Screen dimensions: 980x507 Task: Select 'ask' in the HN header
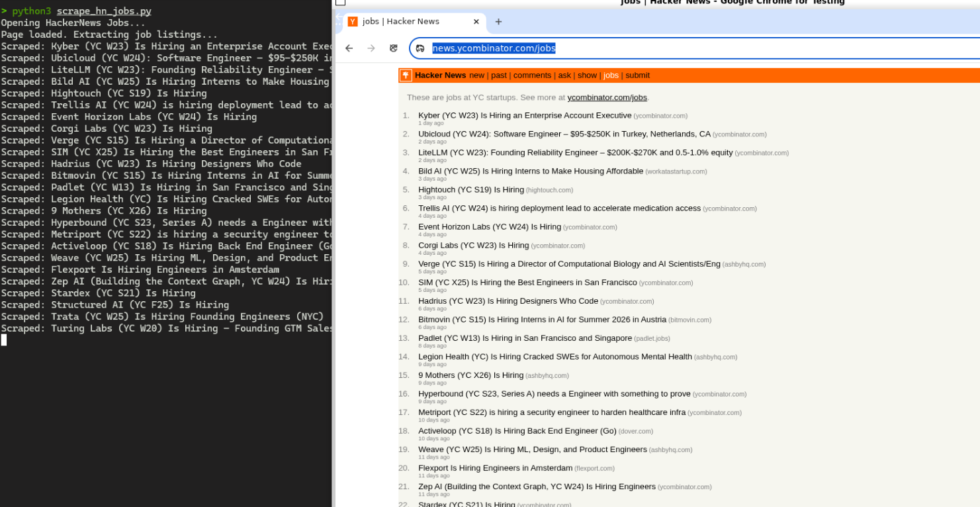[564, 75]
